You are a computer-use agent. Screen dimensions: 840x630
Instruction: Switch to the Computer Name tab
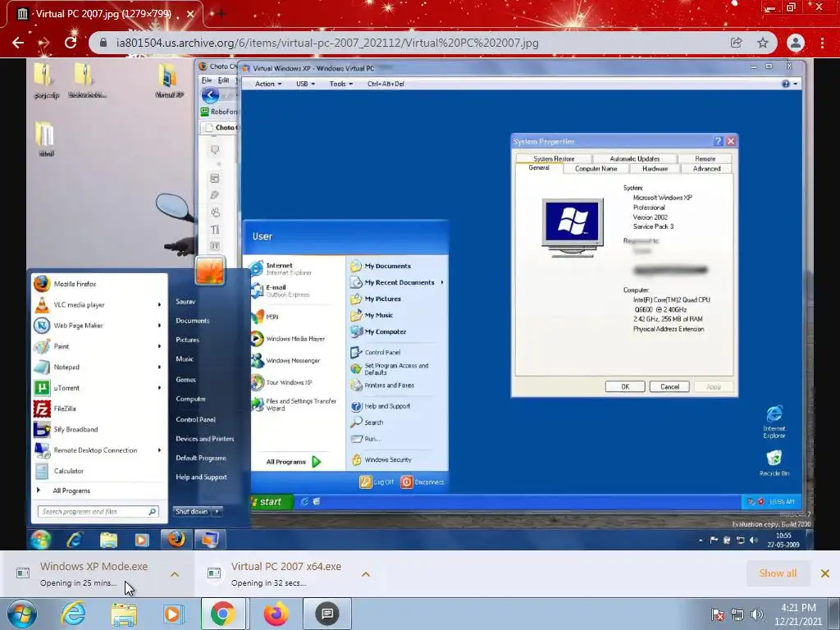(x=596, y=169)
